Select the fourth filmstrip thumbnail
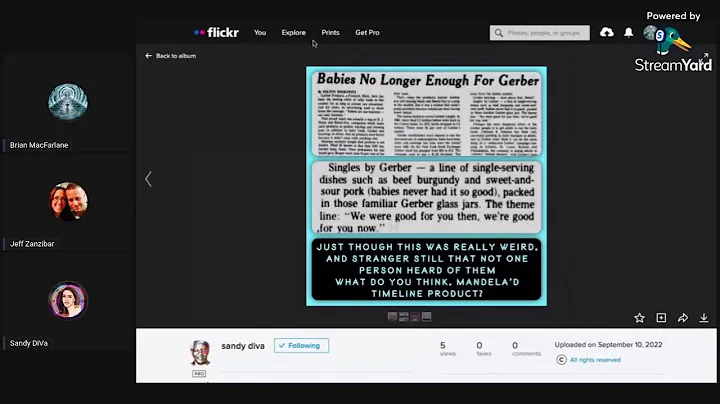Image resolution: width=720 pixels, height=404 pixels. click(x=427, y=317)
